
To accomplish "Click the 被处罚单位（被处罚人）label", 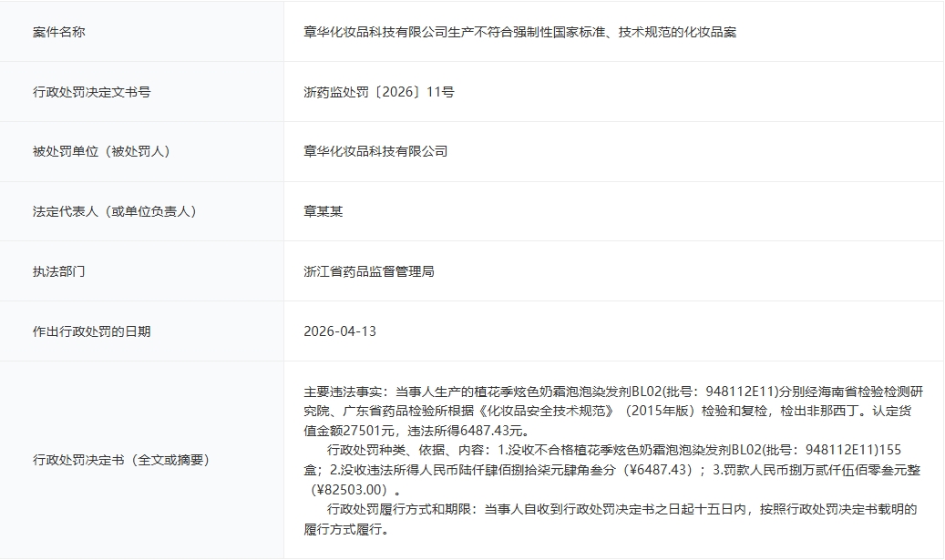I will click(100, 151).
